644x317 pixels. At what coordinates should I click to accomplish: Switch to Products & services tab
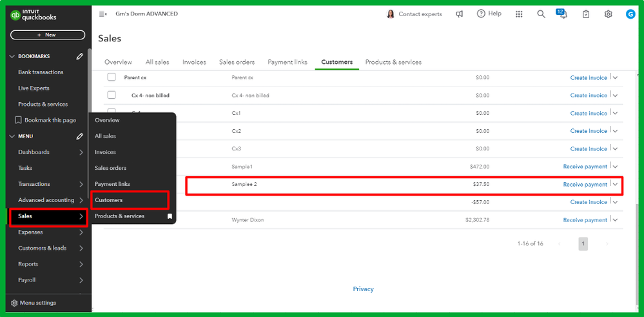tap(393, 62)
